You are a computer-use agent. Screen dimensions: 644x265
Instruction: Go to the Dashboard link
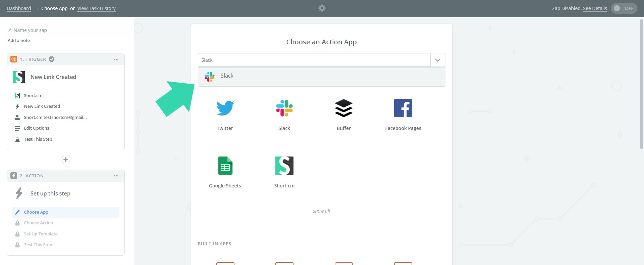coord(19,8)
